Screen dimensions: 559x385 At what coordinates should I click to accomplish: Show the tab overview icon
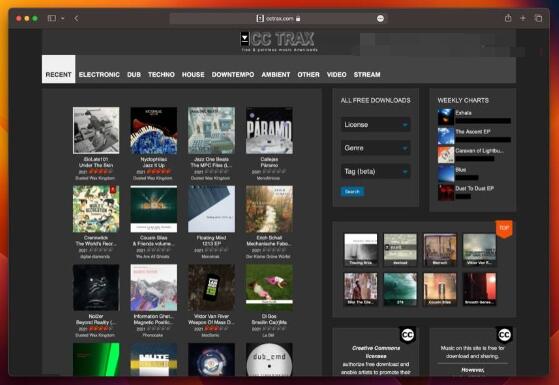pos(538,18)
